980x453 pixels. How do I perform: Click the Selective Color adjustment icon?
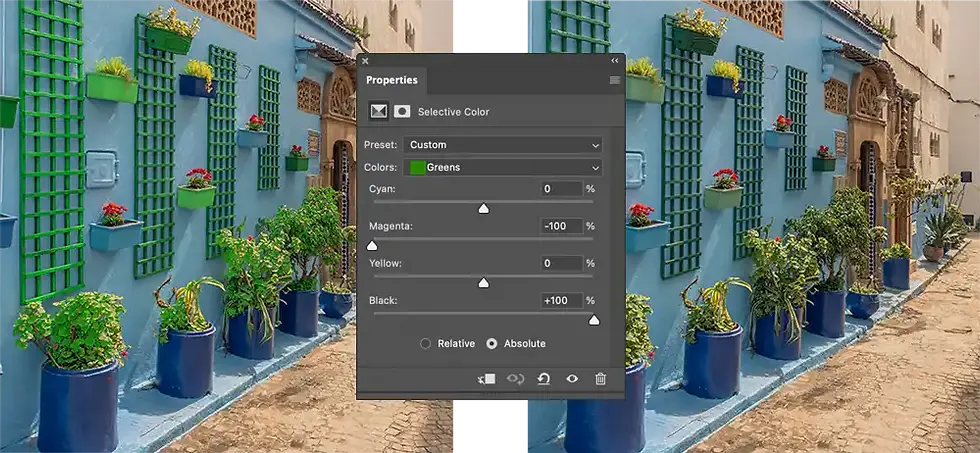pyautogui.click(x=379, y=111)
